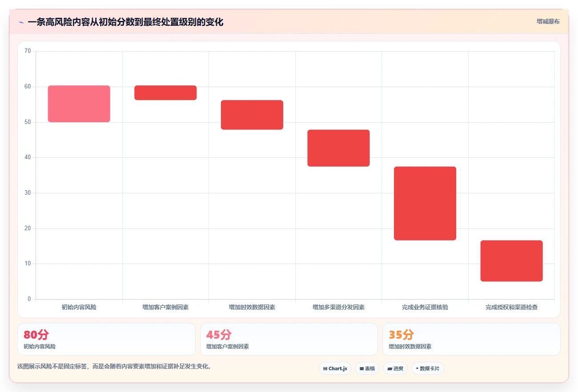
Task: Click the y-axis value 50
Action: pyautogui.click(x=28, y=122)
